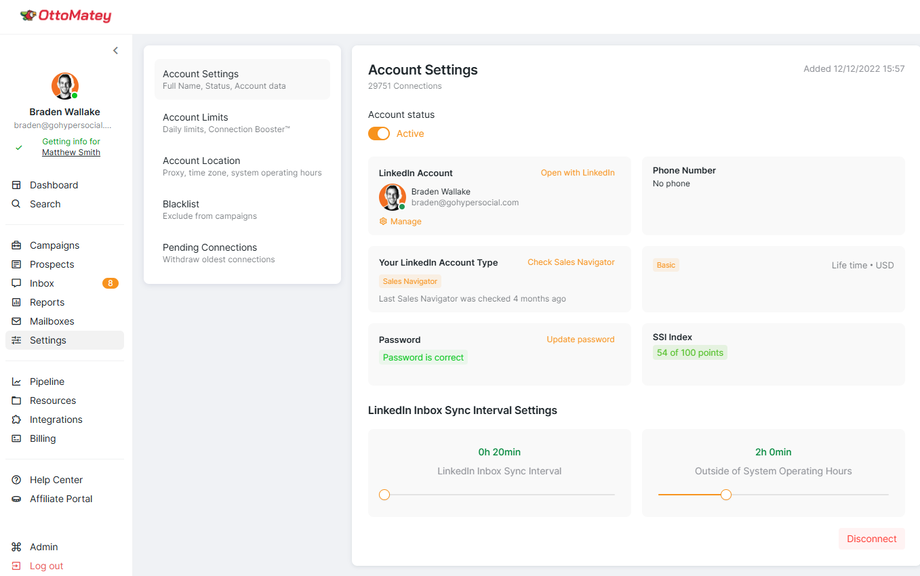Screen dimensions: 920x576
Task: Click the '54 of 100 points' SSI badge
Action: coord(690,353)
